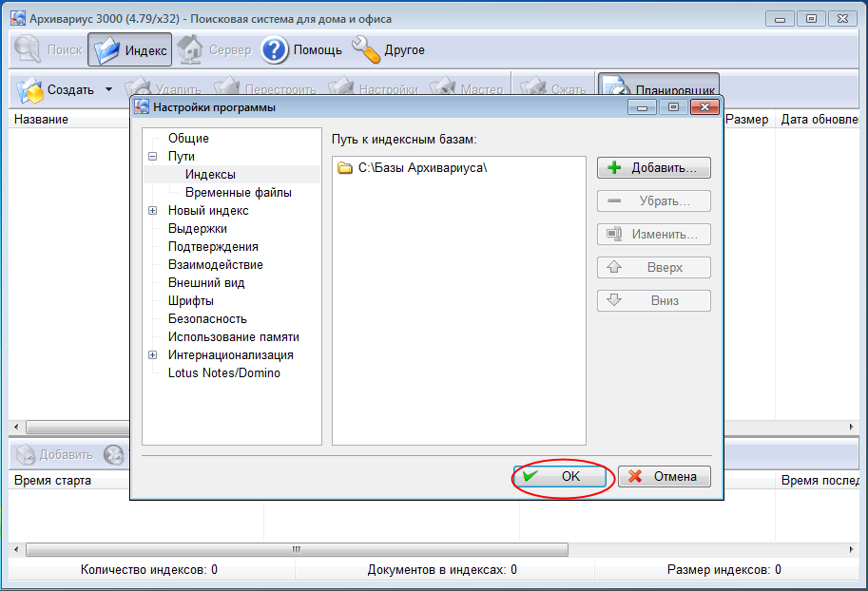Screen dimensions: 868x591
Task: Select path C:\Базы Архивариуса\ in list
Action: click(x=423, y=167)
